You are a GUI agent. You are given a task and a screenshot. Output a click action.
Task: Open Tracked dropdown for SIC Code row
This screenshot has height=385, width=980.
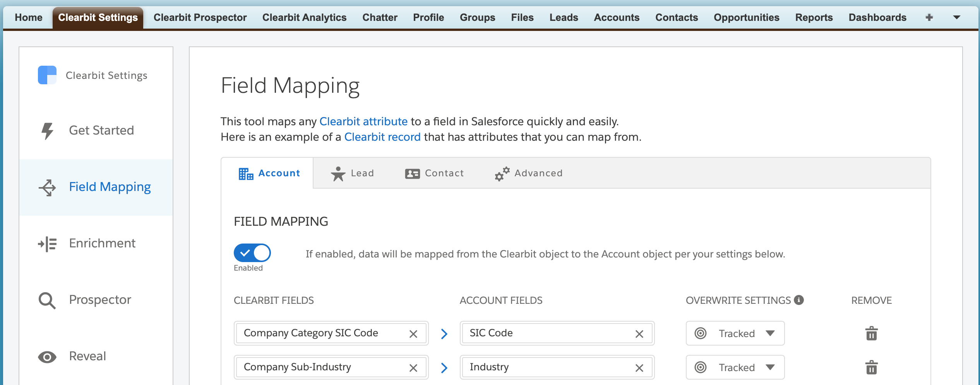[735, 333]
